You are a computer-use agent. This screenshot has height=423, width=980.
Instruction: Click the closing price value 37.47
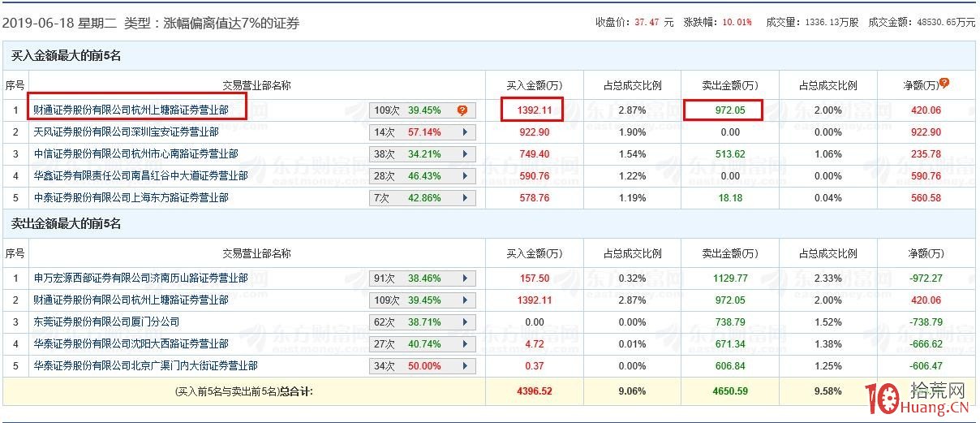coord(646,23)
